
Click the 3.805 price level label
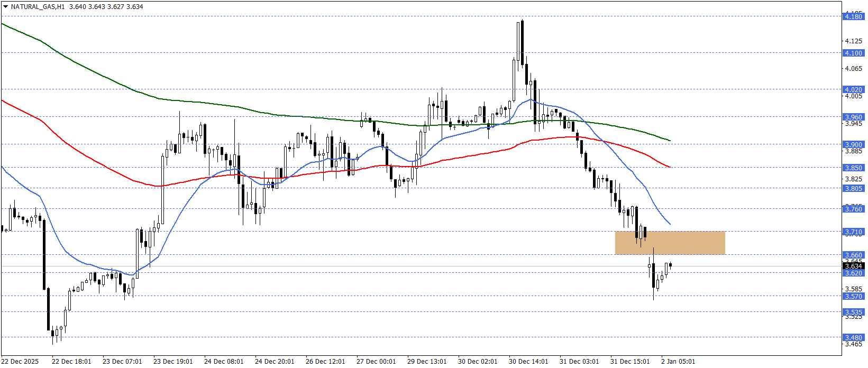pos(853,188)
